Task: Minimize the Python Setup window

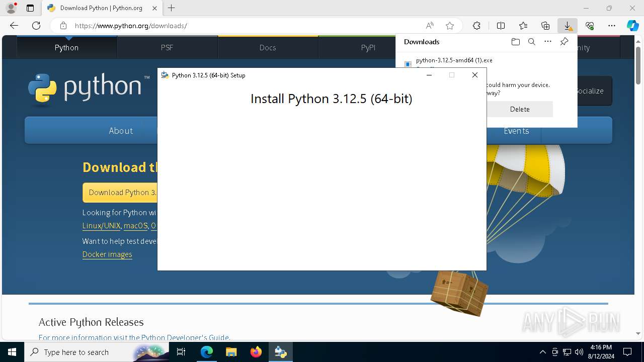Action: coord(429,75)
